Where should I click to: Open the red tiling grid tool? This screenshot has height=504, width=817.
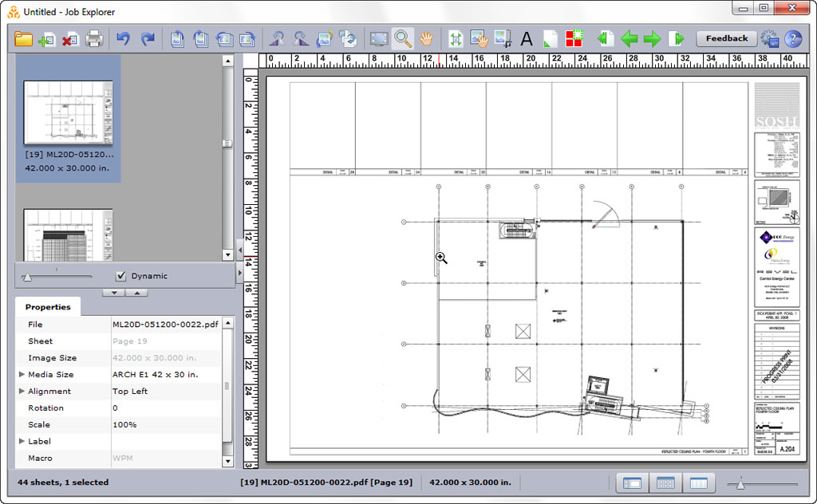[574, 39]
